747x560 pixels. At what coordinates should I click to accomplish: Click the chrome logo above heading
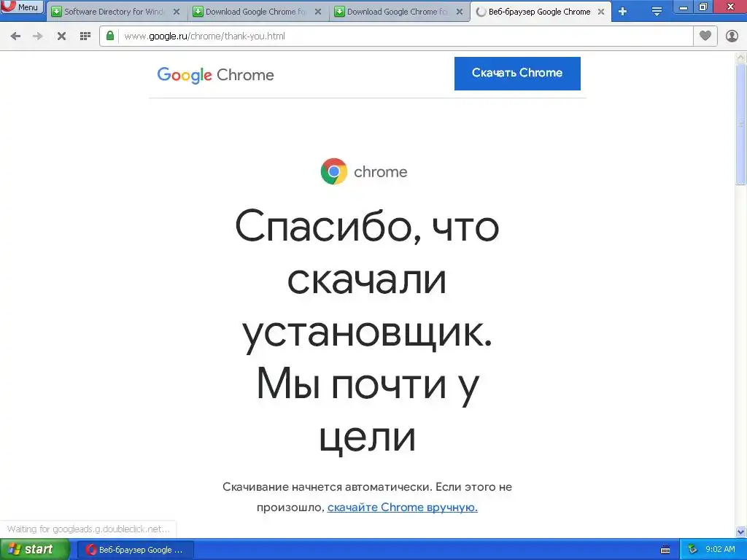pyautogui.click(x=364, y=171)
